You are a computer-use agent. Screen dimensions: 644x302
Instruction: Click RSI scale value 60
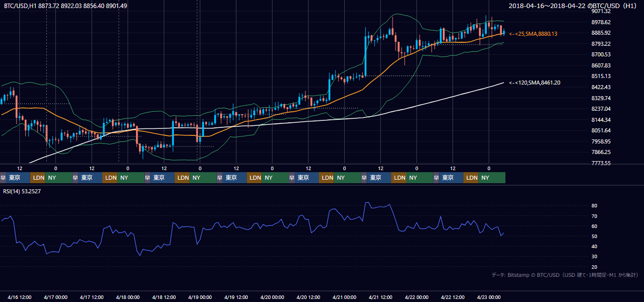[595, 226]
